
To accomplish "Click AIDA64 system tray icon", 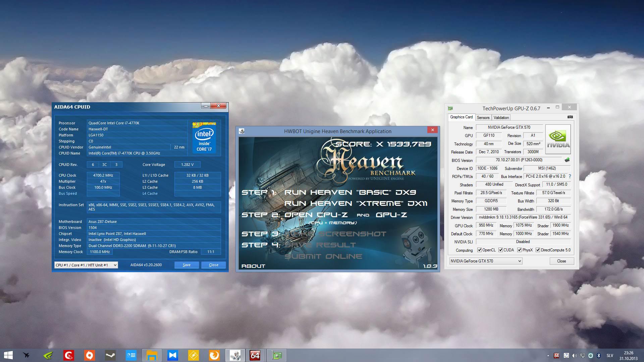I will click(x=556, y=356).
